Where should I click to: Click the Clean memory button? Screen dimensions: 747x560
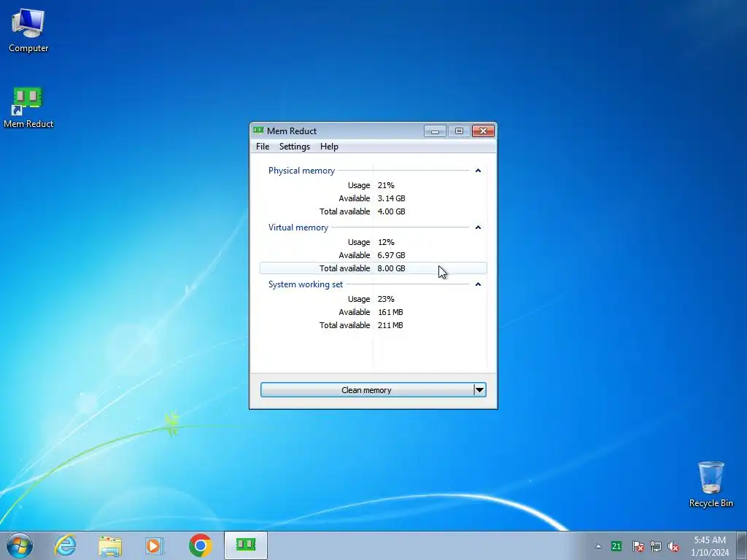[366, 390]
